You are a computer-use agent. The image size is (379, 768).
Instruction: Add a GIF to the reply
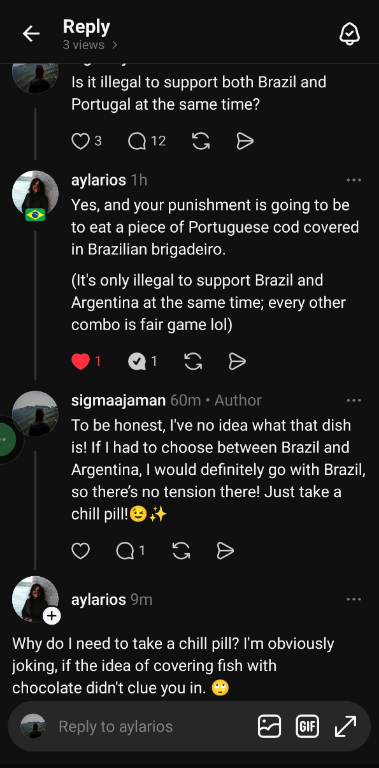click(307, 726)
